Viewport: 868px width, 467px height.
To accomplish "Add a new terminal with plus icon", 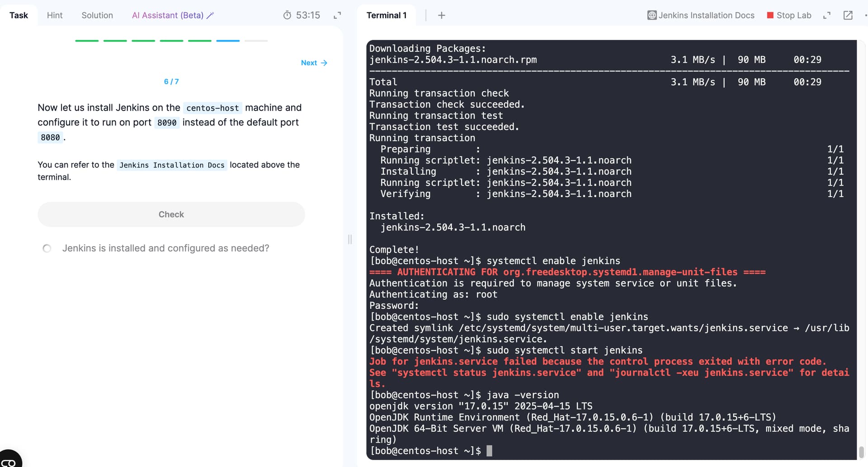I will [x=442, y=15].
